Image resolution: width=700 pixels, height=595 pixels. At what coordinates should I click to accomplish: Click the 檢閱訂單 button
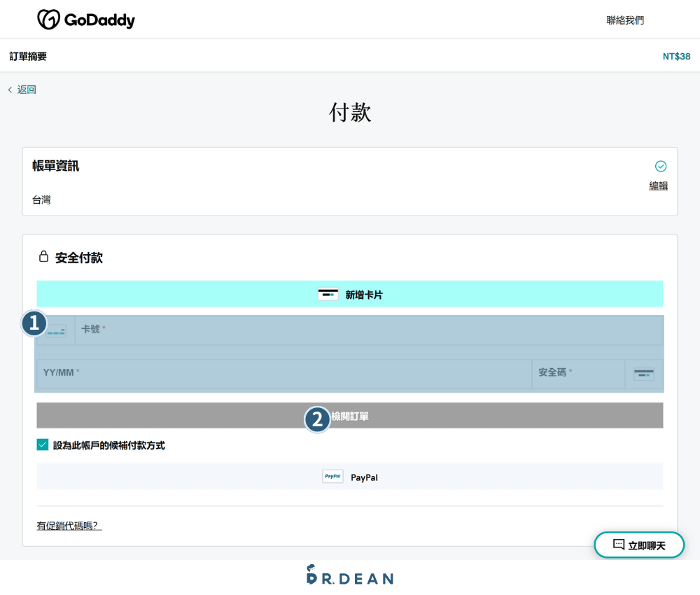(349, 414)
